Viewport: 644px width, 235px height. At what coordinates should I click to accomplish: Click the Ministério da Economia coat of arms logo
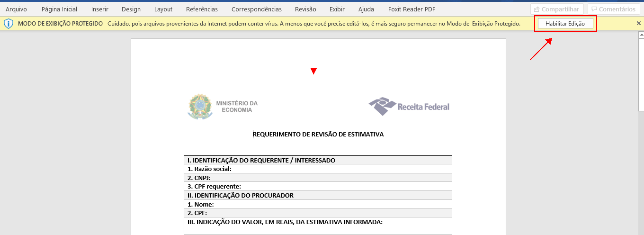coord(199,106)
